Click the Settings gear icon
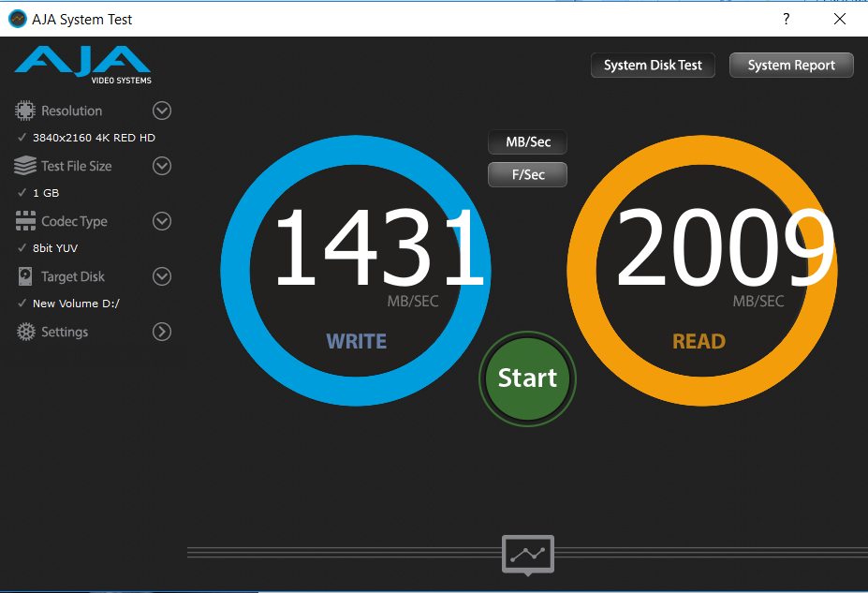Screen dimensions: 868x593 (25, 332)
